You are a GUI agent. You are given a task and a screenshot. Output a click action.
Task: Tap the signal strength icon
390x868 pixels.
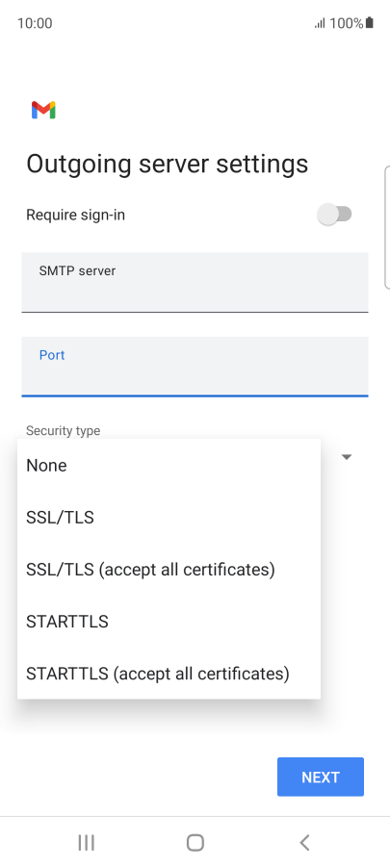click(x=320, y=23)
